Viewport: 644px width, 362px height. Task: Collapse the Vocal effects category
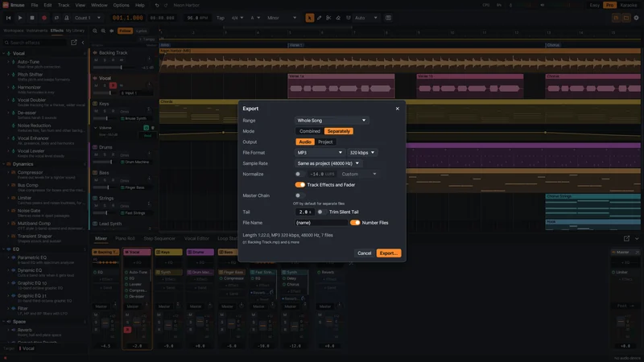tap(4, 53)
